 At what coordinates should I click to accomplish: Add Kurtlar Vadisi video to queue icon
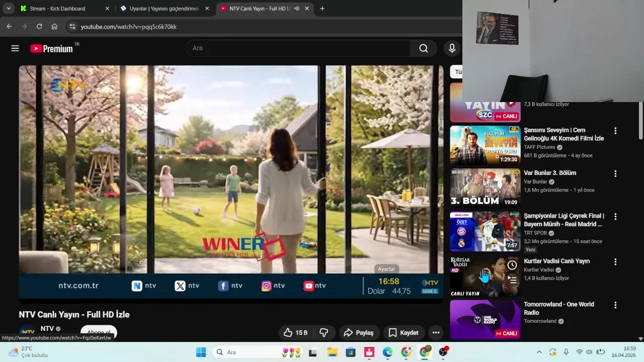tap(512, 280)
